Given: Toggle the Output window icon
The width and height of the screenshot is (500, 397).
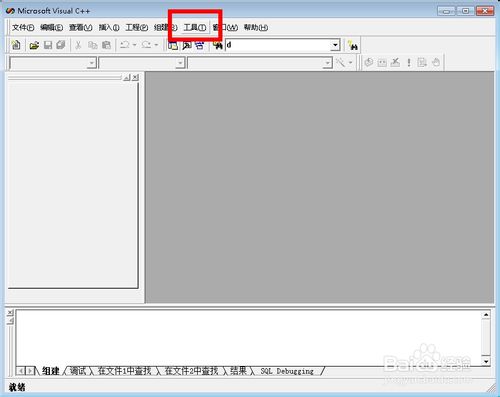Looking at the screenshot, I should [x=186, y=46].
